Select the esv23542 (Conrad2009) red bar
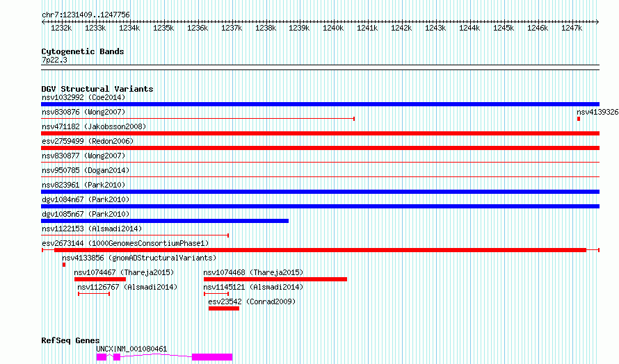Screen dimensions: 619x364 pos(224,308)
